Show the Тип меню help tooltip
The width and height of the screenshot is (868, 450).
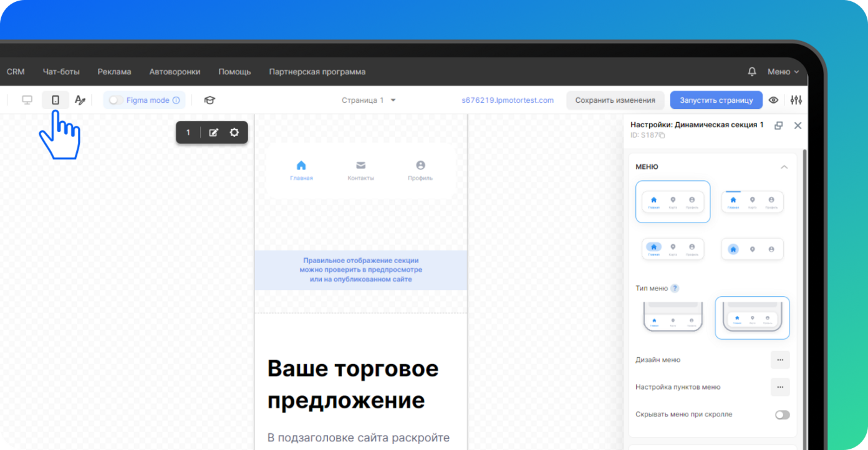[x=675, y=289]
